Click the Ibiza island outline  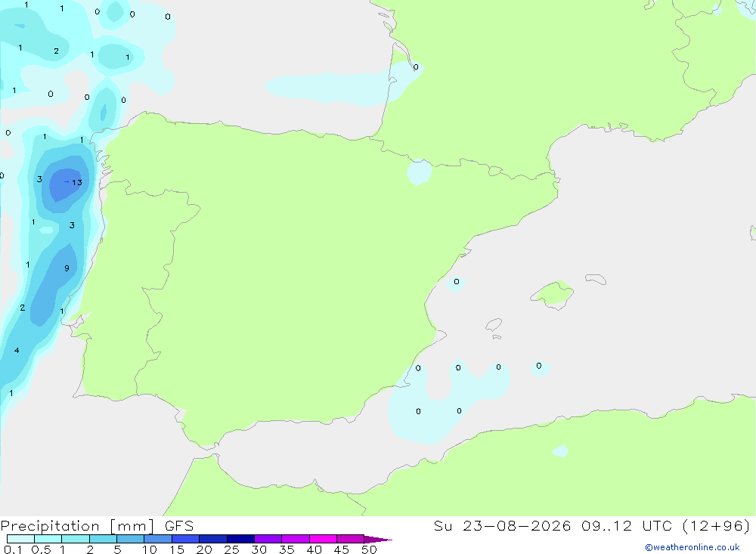click(x=494, y=324)
